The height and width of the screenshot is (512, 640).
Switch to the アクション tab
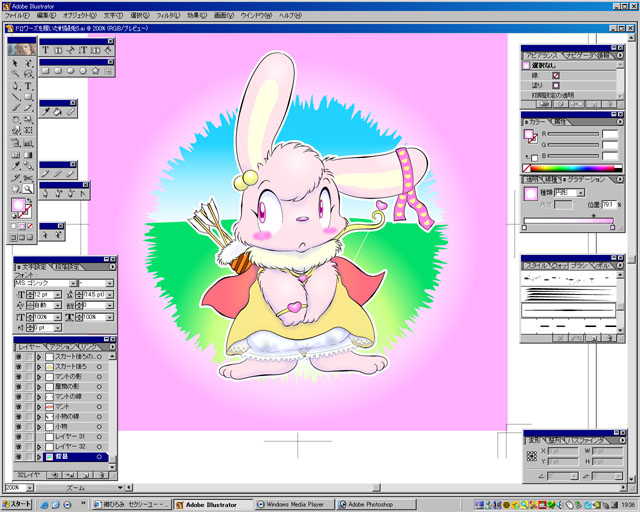click(62, 347)
